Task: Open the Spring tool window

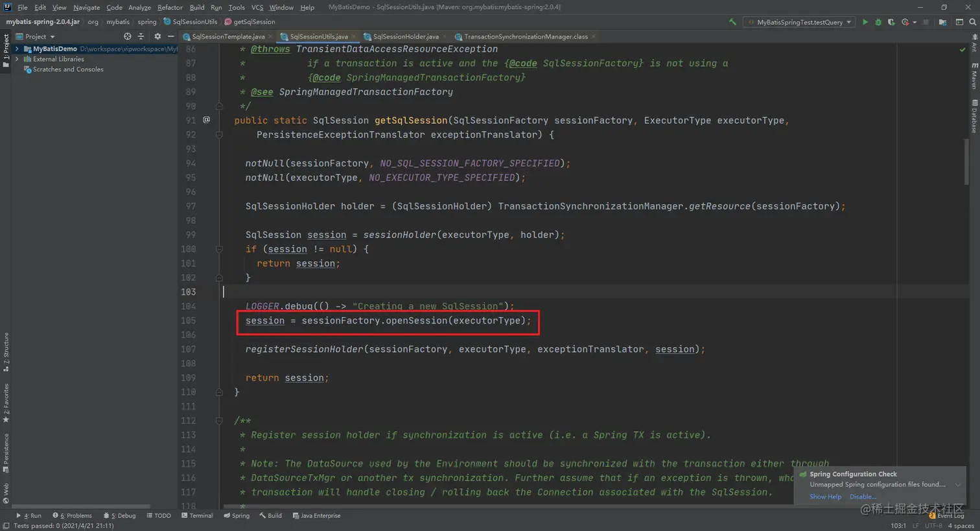Action: pos(237,515)
